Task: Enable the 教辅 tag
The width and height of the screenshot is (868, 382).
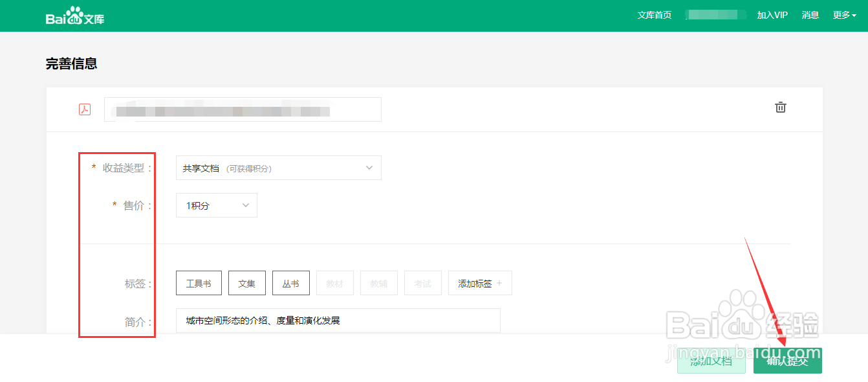Action: 378,283
